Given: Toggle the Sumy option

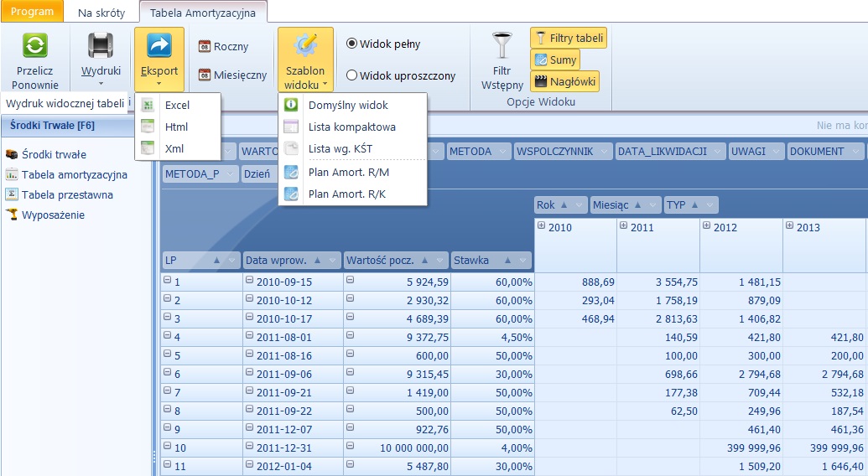Looking at the screenshot, I should pyautogui.click(x=555, y=59).
